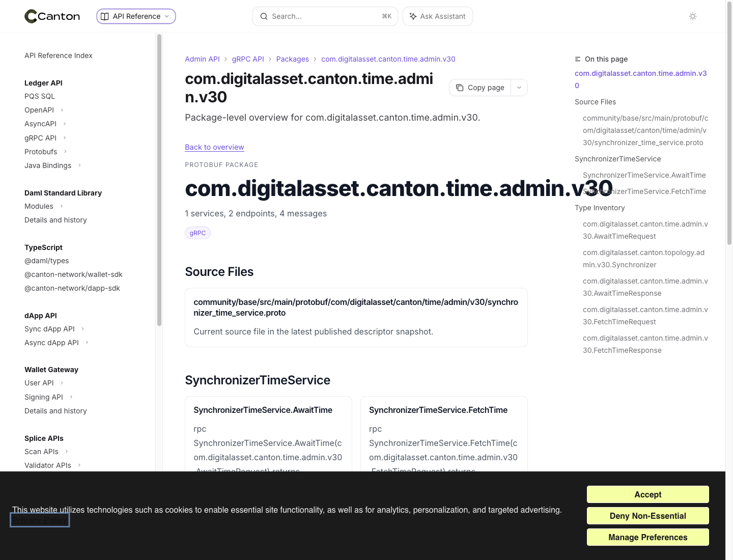This screenshot has width=733, height=560.
Task: Open Details and history under Daml Standard Library
Action: pos(55,220)
